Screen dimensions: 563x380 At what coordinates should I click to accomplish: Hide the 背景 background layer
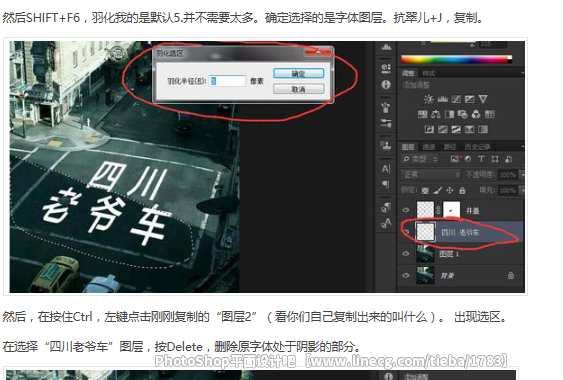[x=406, y=275]
